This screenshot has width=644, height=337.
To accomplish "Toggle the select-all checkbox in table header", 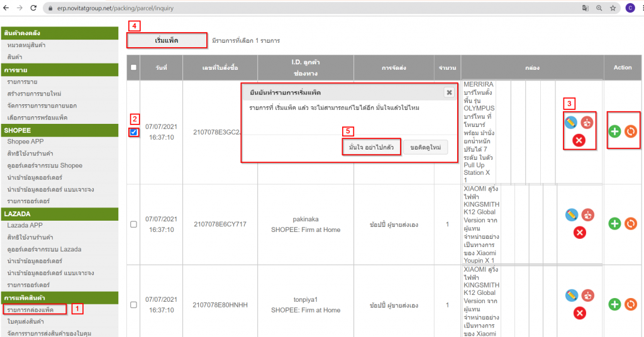I will point(133,67).
